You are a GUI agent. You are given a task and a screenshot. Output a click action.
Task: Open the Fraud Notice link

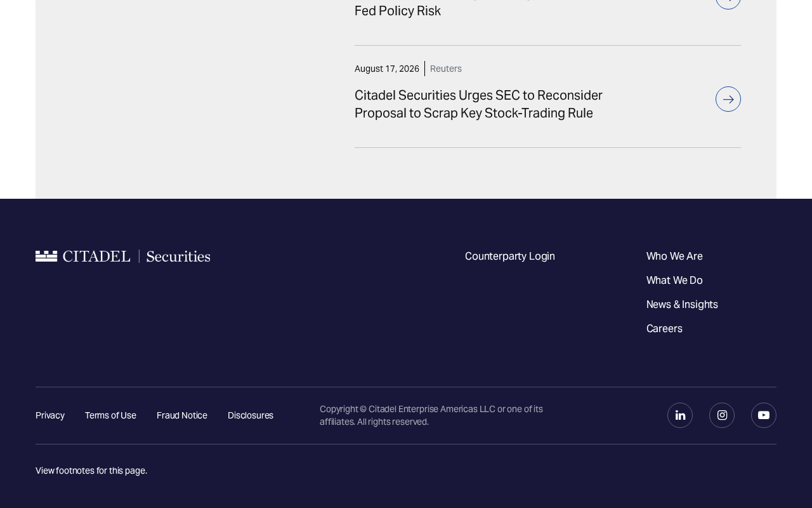pyautogui.click(x=182, y=415)
